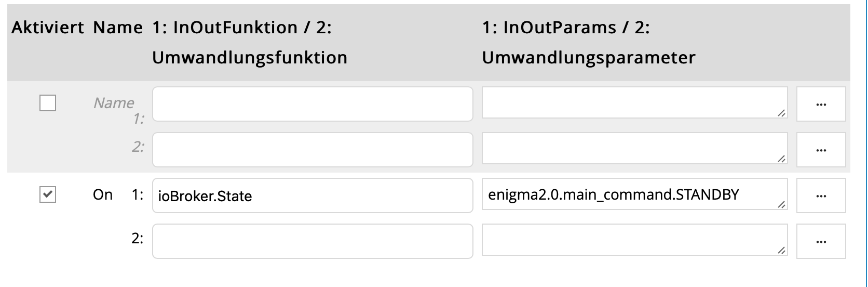Click the template row 2 Umwandlungsfunktion field
This screenshot has width=868, height=287.
tap(313, 150)
